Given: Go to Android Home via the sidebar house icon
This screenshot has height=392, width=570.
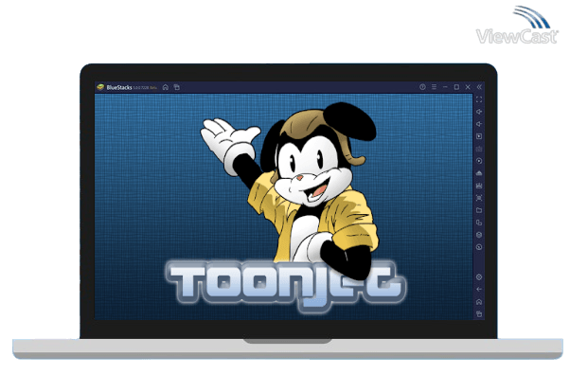Looking at the screenshot, I should tap(479, 302).
